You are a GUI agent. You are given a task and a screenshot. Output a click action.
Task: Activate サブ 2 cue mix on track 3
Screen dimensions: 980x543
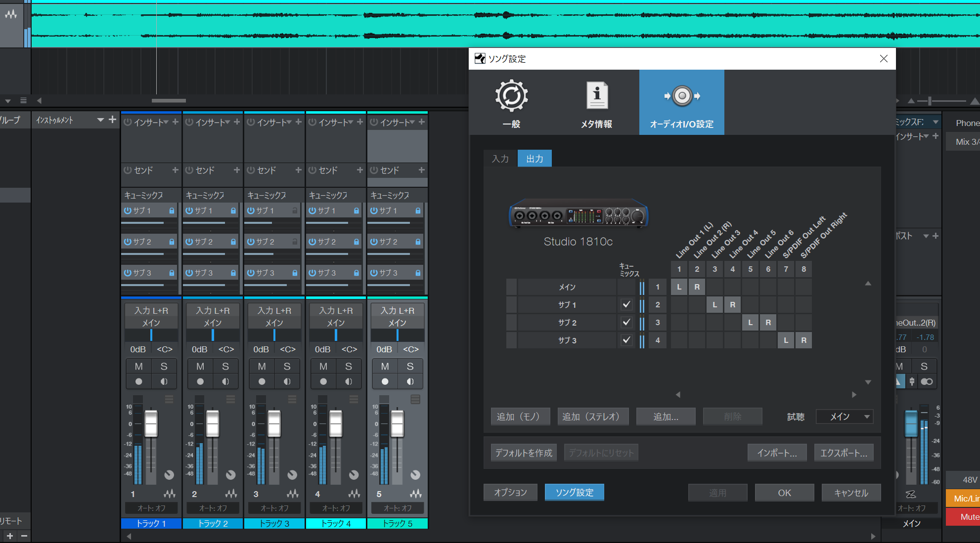point(251,242)
